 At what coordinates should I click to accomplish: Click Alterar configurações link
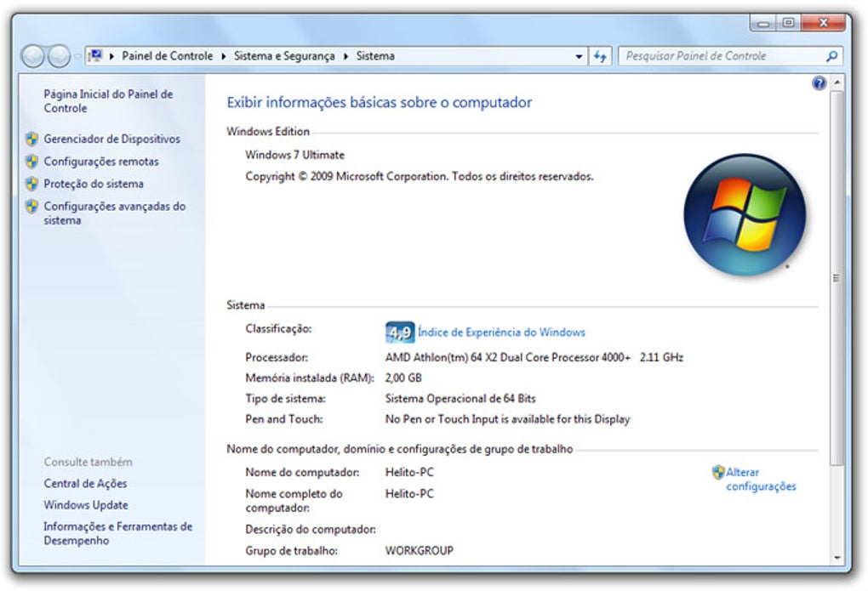(x=761, y=480)
